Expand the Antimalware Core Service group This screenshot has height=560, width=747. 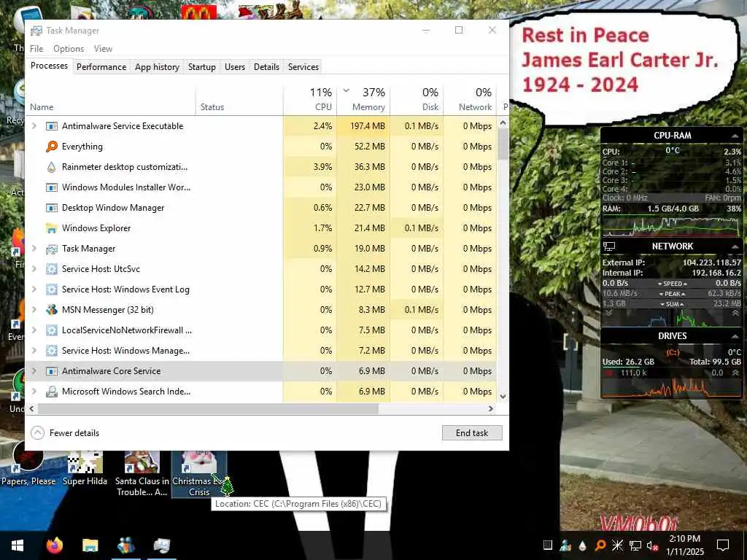(x=34, y=371)
